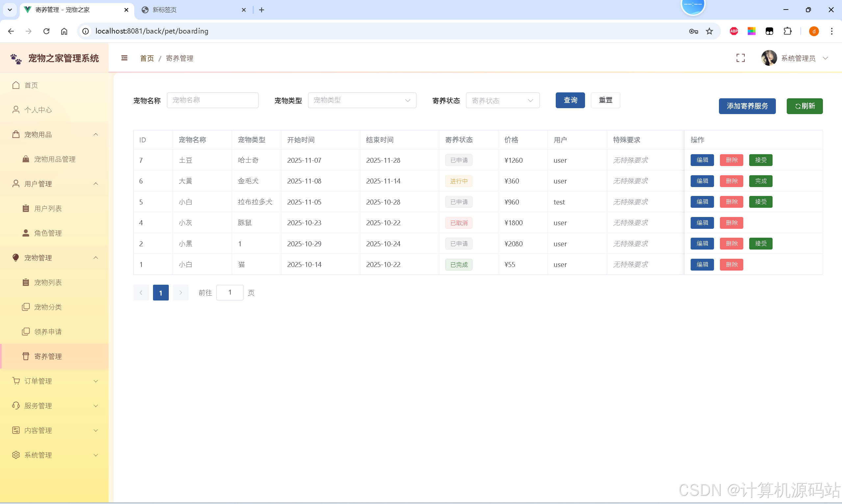Go back using the browser back arrow

11,31
